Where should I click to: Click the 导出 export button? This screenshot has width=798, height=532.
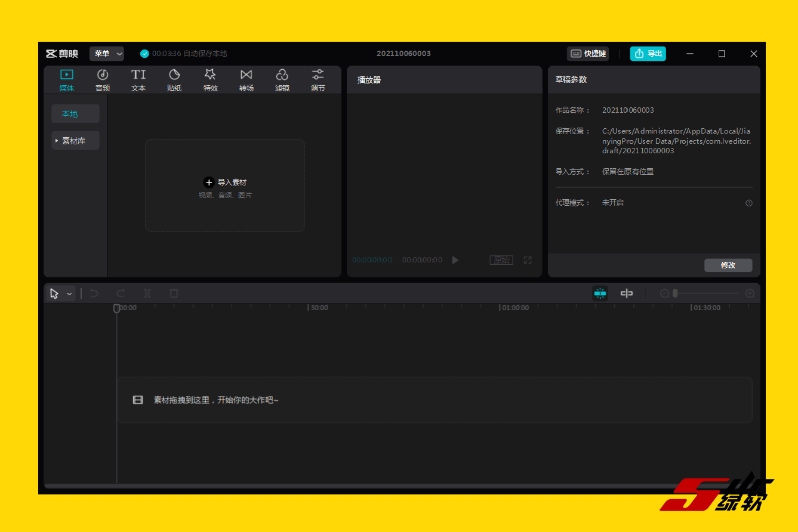point(648,54)
